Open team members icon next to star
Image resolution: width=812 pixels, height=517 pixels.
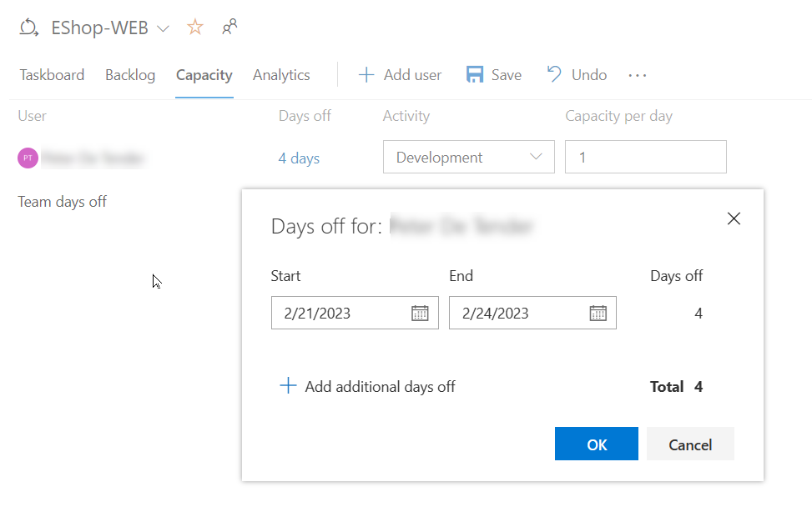229,28
